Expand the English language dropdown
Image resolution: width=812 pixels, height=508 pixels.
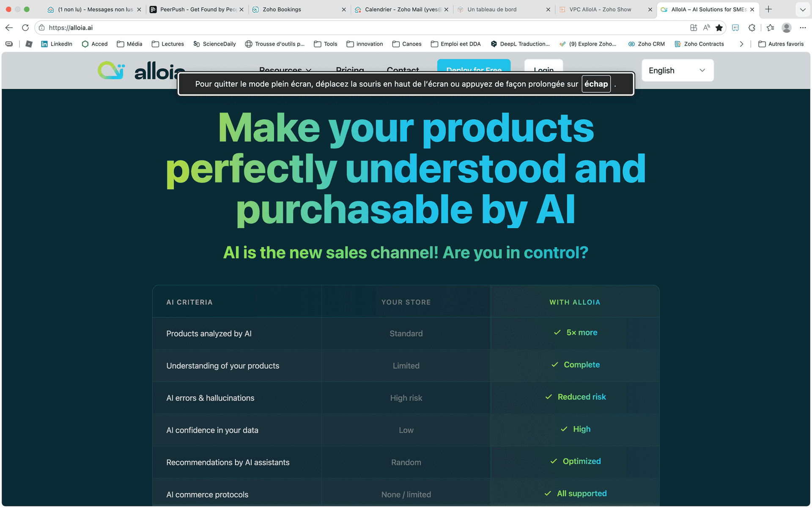click(x=678, y=70)
